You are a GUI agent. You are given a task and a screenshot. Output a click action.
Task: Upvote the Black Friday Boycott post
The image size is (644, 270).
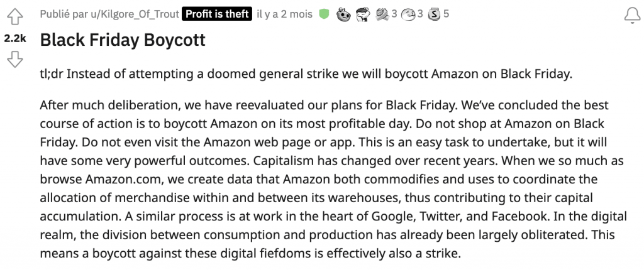15,17
